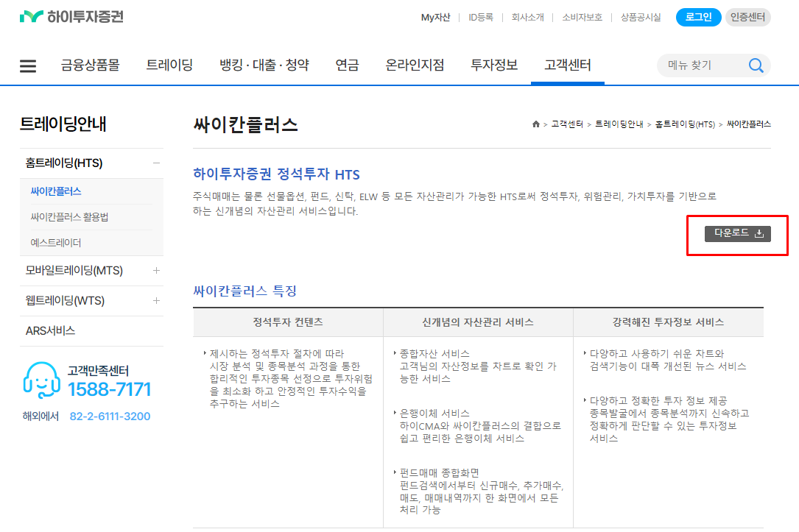Click the home icon in breadcrumb
The width and height of the screenshot is (799, 532).
pyautogui.click(x=535, y=124)
